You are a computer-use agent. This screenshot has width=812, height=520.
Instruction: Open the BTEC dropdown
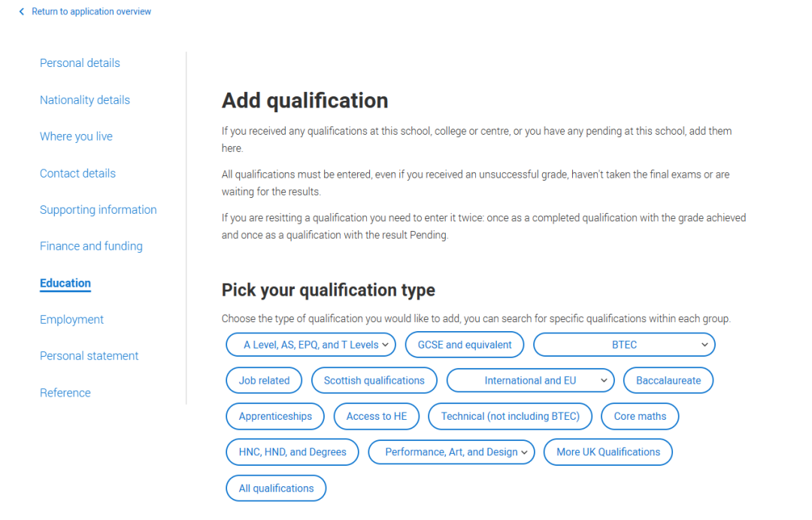624,345
